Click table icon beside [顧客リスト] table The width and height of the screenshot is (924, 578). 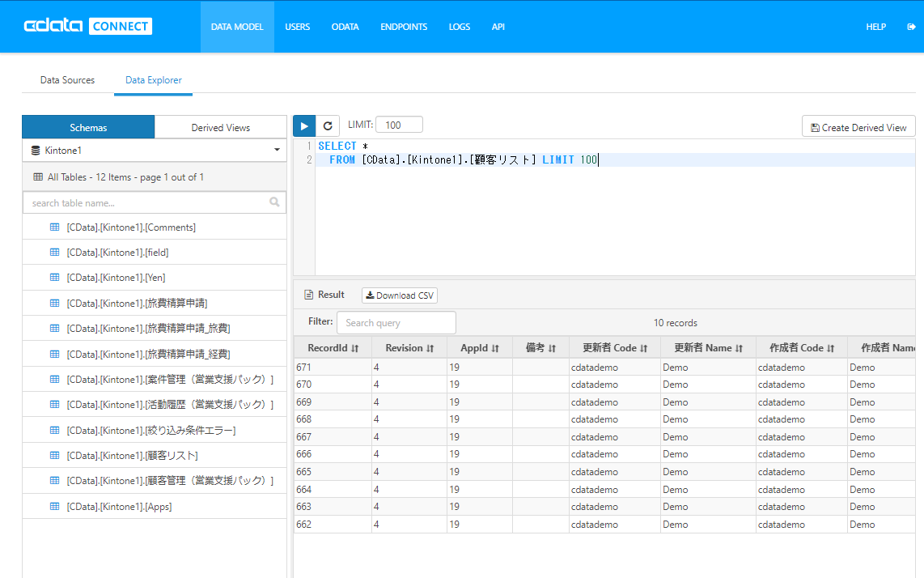pos(55,455)
